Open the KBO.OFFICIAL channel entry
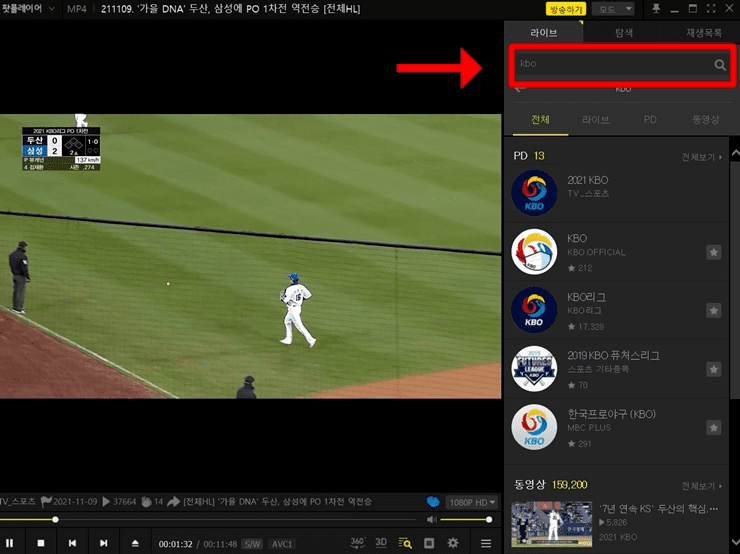This screenshot has width=740, height=554. tap(617, 252)
